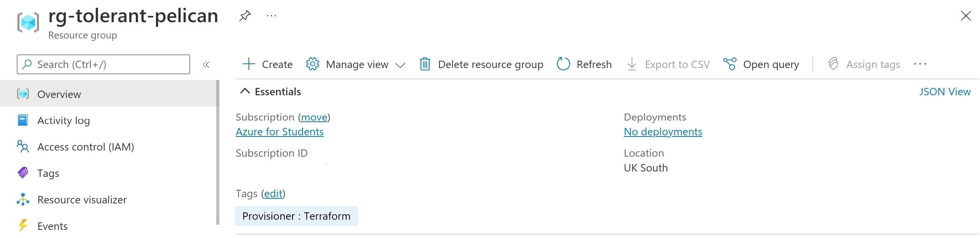980x238 pixels.
Task: Collapse the sidebar with double chevron
Action: coord(206,65)
